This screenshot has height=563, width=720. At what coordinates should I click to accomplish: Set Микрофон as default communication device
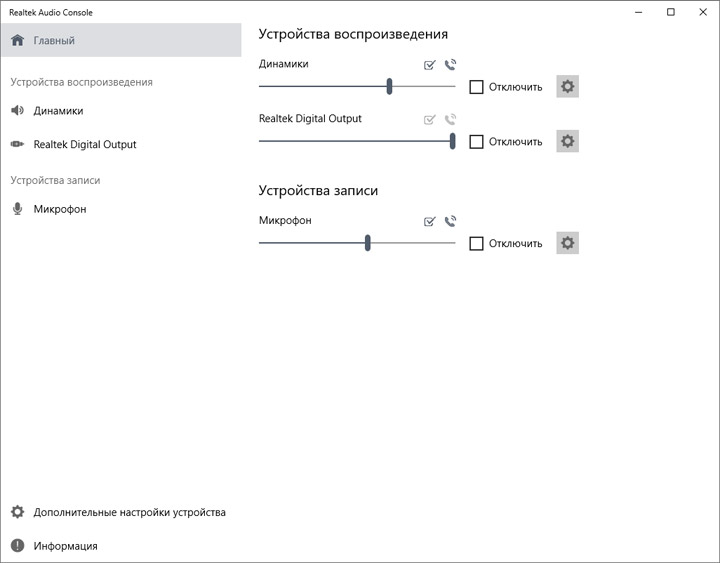(x=450, y=221)
